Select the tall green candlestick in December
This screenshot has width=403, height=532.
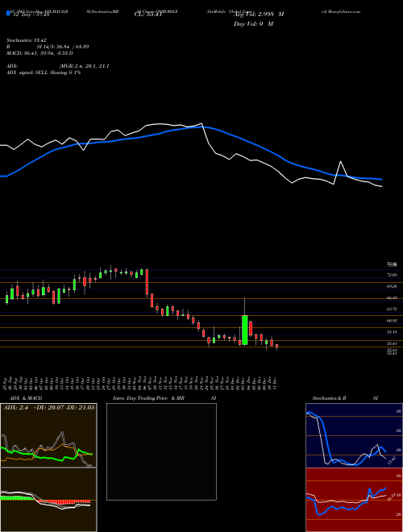coord(244,330)
